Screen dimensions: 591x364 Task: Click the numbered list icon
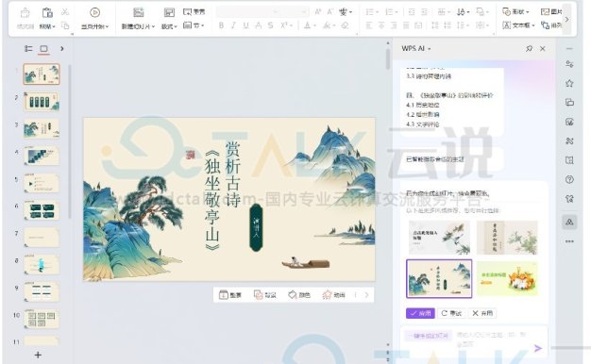(389, 12)
